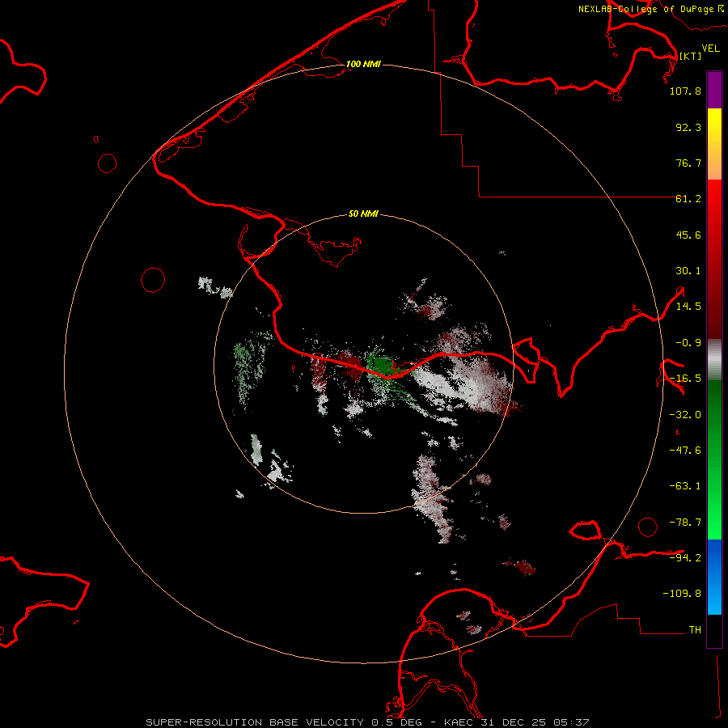Click the [KT] units label
The image size is (728, 728).
click(690, 56)
